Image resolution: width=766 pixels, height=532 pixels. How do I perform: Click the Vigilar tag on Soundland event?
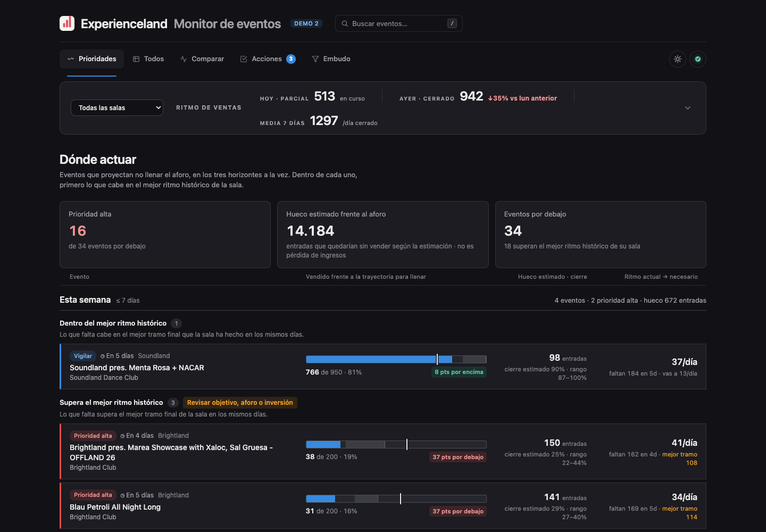pos(83,356)
